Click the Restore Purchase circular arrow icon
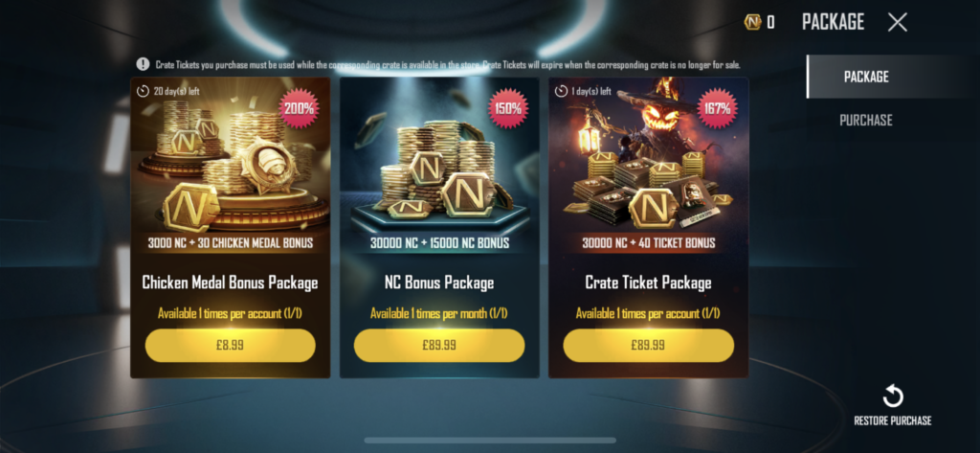This screenshot has height=453, width=980. click(893, 396)
